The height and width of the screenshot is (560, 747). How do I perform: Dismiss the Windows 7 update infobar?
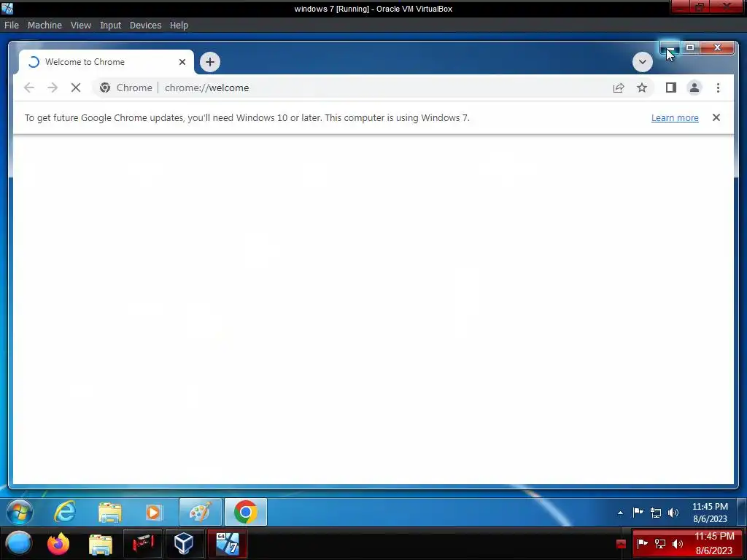click(716, 117)
